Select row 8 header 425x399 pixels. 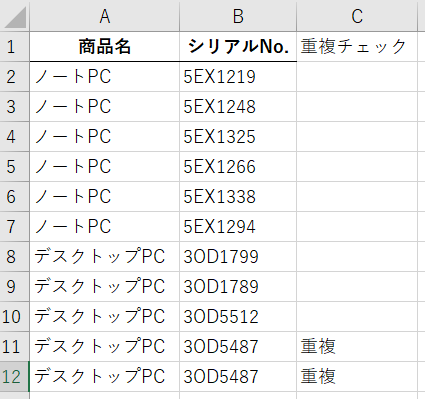coord(14,257)
